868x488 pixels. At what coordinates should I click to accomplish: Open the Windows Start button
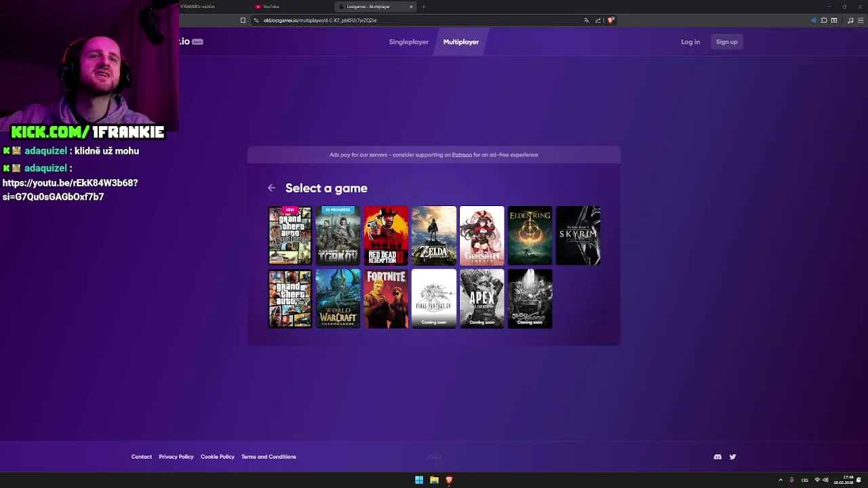(419, 480)
